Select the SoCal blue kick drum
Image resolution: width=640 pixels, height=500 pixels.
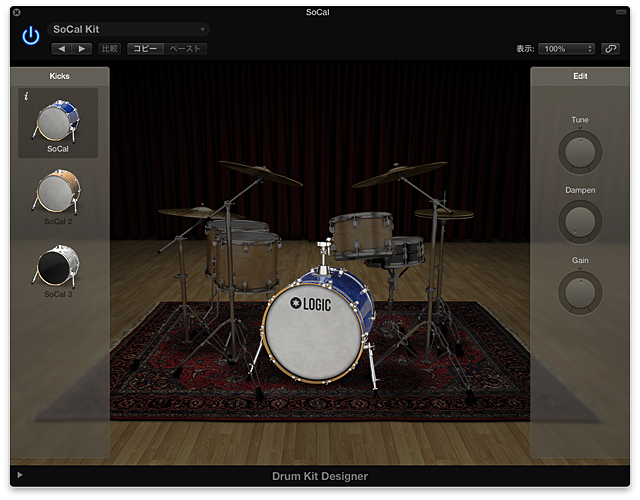coord(57,120)
